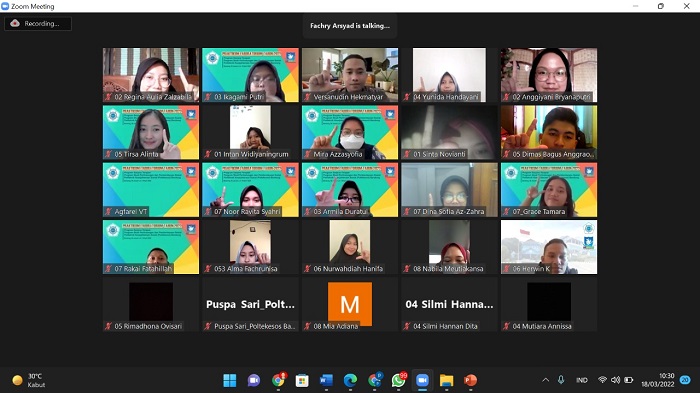Open second Chrome profile icon in taskbar
700x393 pixels.
click(x=375, y=380)
